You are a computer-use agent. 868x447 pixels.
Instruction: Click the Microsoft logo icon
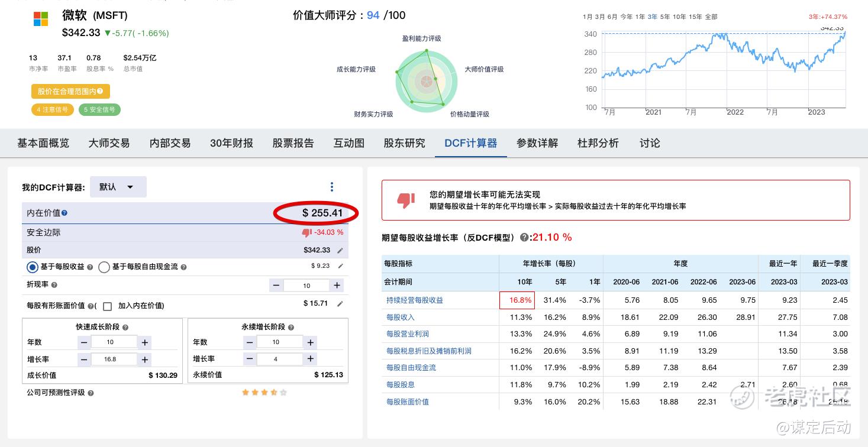(x=41, y=19)
